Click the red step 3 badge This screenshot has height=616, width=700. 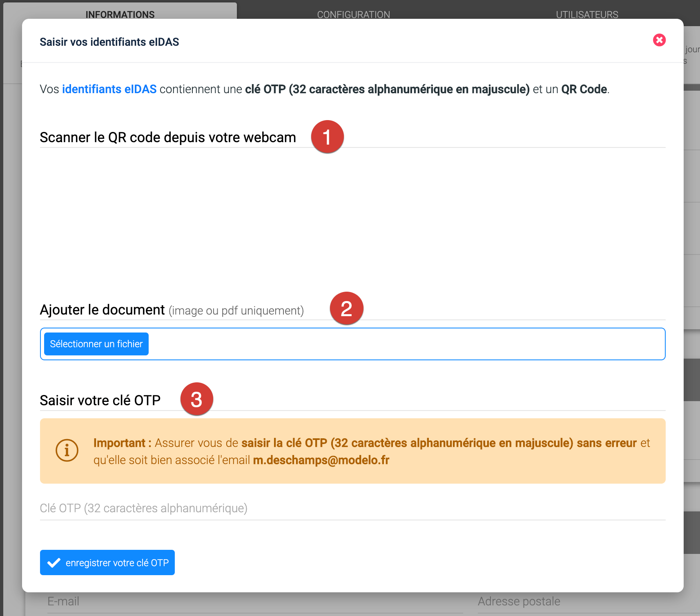pos(196,399)
